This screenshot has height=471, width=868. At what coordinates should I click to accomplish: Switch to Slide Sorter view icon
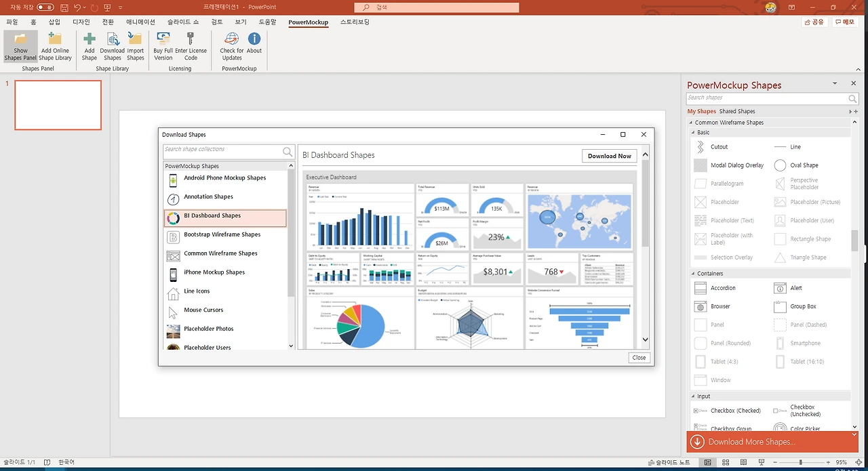coord(726,462)
